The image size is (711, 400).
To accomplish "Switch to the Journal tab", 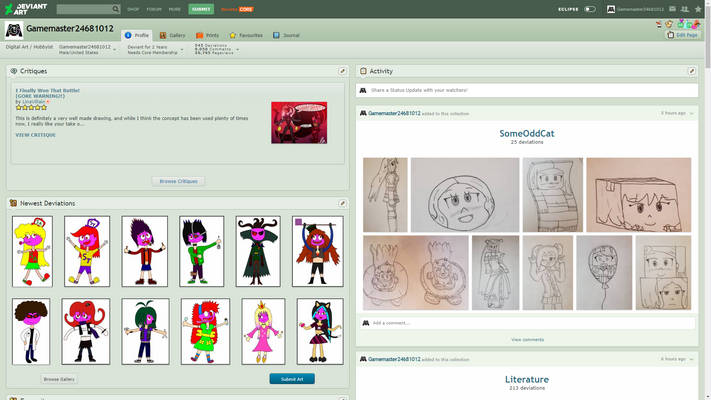I will 286,35.
